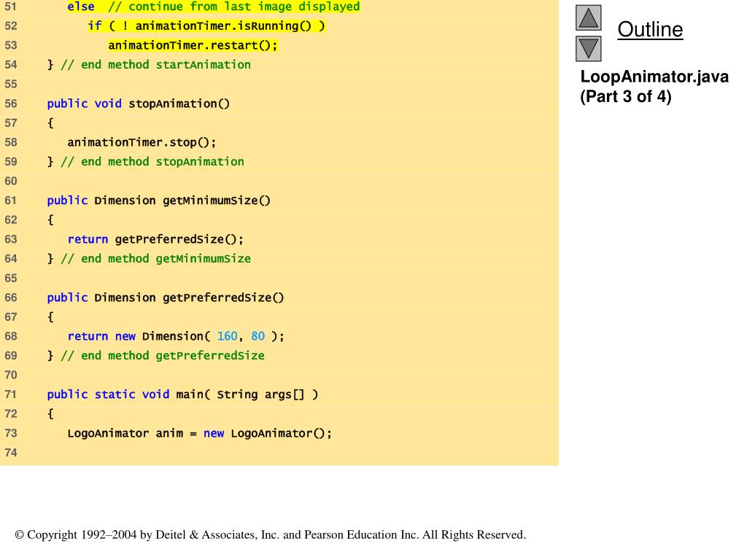Click 'public Dimension getPreferredSize()' declaration
The height and width of the screenshot is (560, 747).
[x=166, y=297]
